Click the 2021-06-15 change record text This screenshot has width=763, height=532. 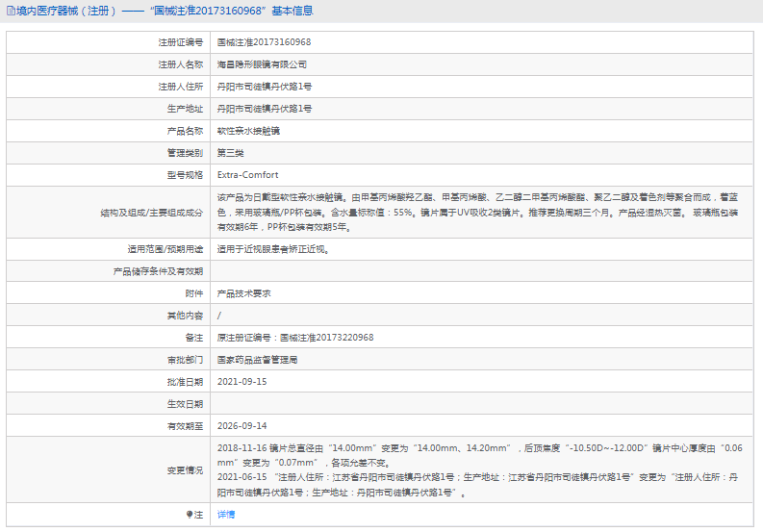477,485
